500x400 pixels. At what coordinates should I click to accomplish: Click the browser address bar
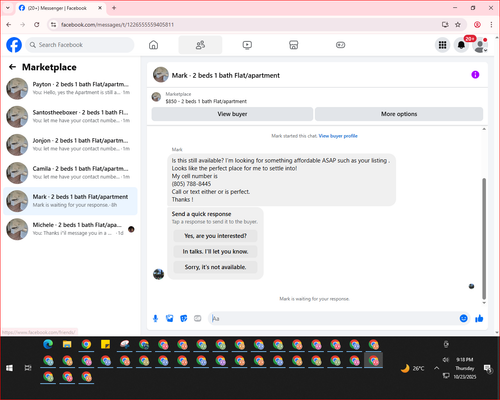247,25
